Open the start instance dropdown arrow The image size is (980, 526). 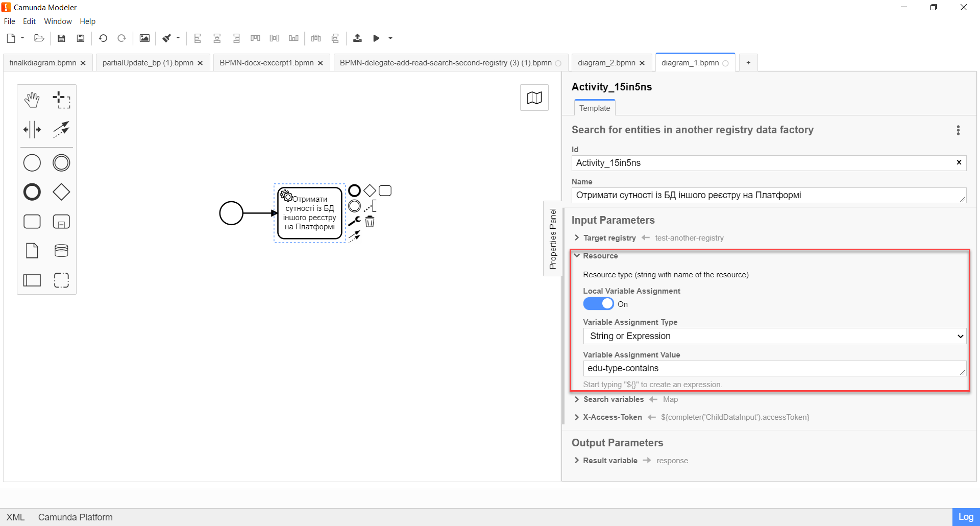point(390,38)
